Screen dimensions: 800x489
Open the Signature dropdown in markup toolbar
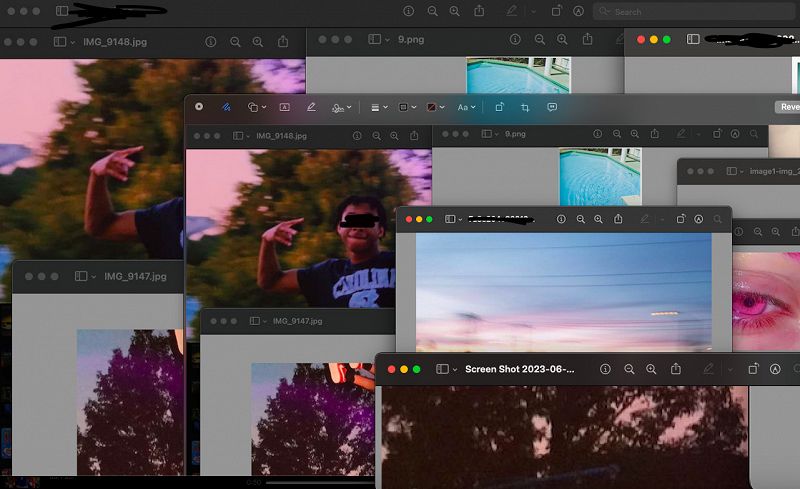click(x=341, y=106)
